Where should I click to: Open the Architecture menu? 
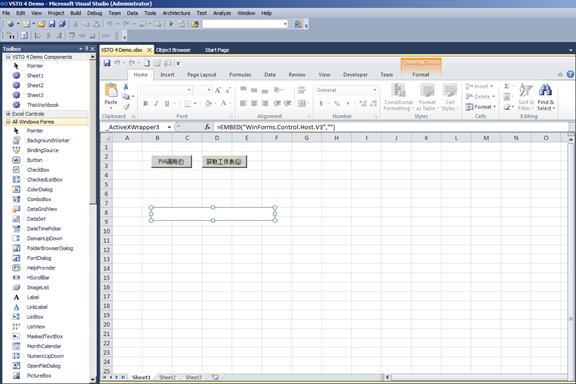coord(176,13)
